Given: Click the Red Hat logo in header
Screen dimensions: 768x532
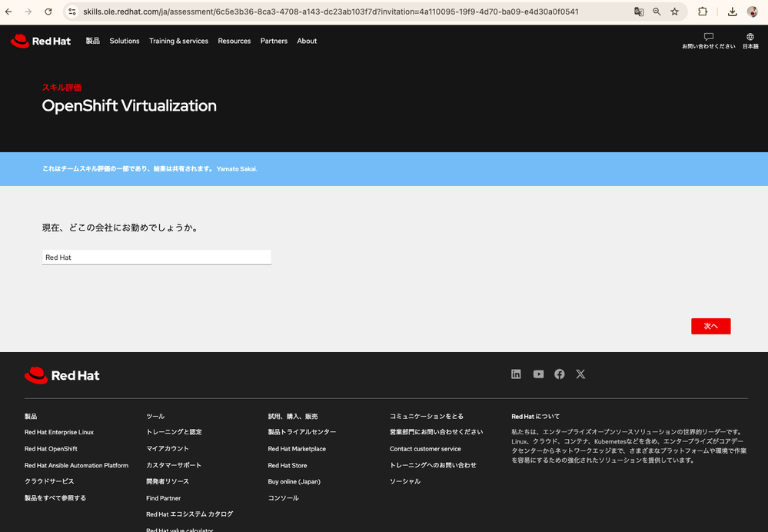Looking at the screenshot, I should (x=41, y=42).
